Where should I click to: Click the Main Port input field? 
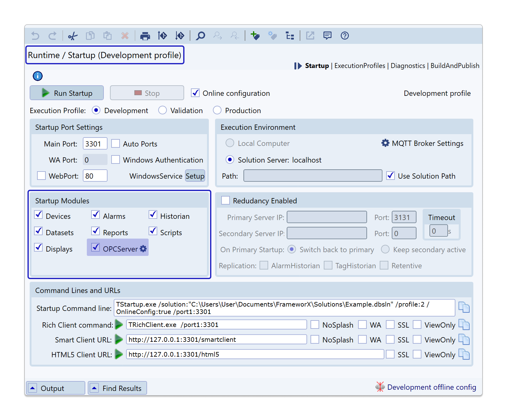click(95, 144)
